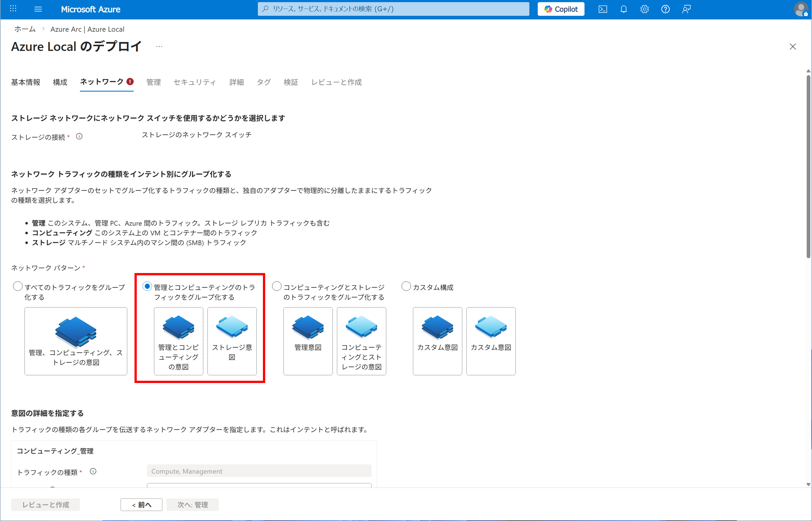Open the ellipsis menu beside the page title
Viewport: 812px width, 521px height.
pos(159,46)
